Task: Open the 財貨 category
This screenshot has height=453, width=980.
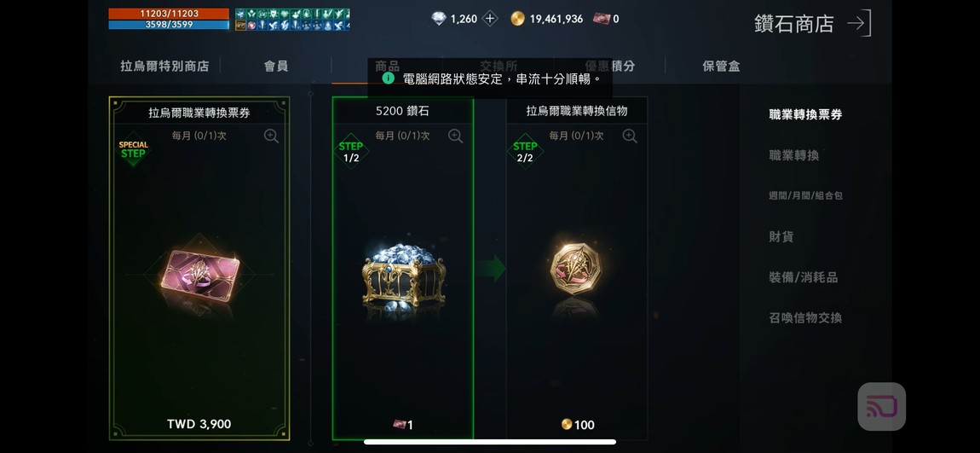Action: (x=781, y=236)
